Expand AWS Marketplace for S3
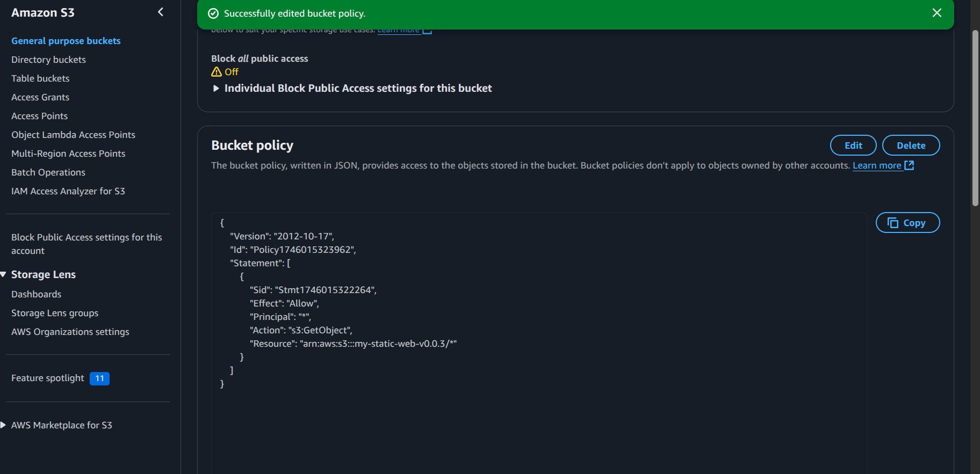This screenshot has height=474, width=980. (x=3, y=425)
